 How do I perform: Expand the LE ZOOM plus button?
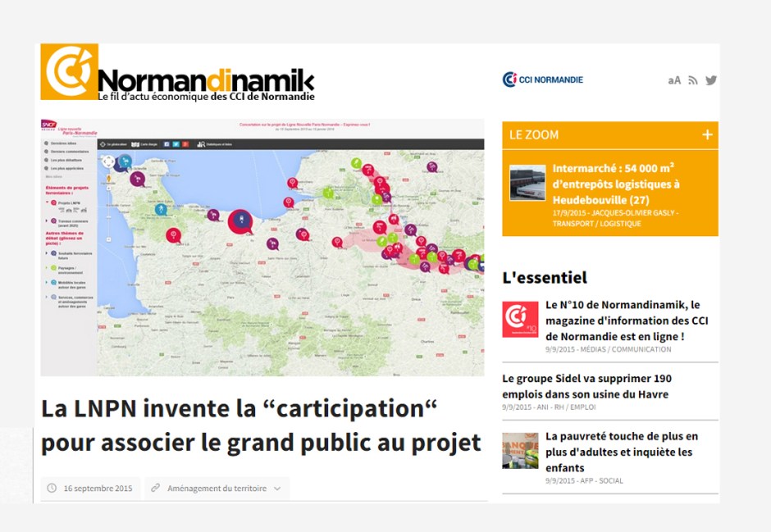pyautogui.click(x=707, y=135)
